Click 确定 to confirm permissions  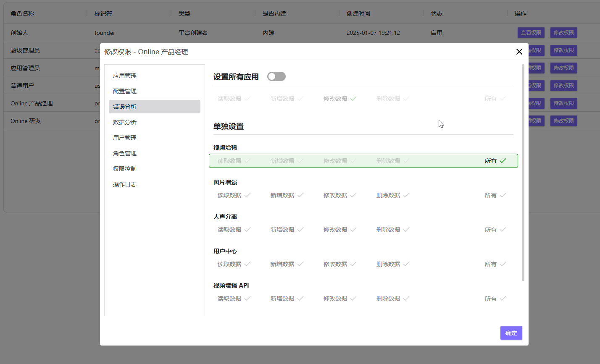511,333
